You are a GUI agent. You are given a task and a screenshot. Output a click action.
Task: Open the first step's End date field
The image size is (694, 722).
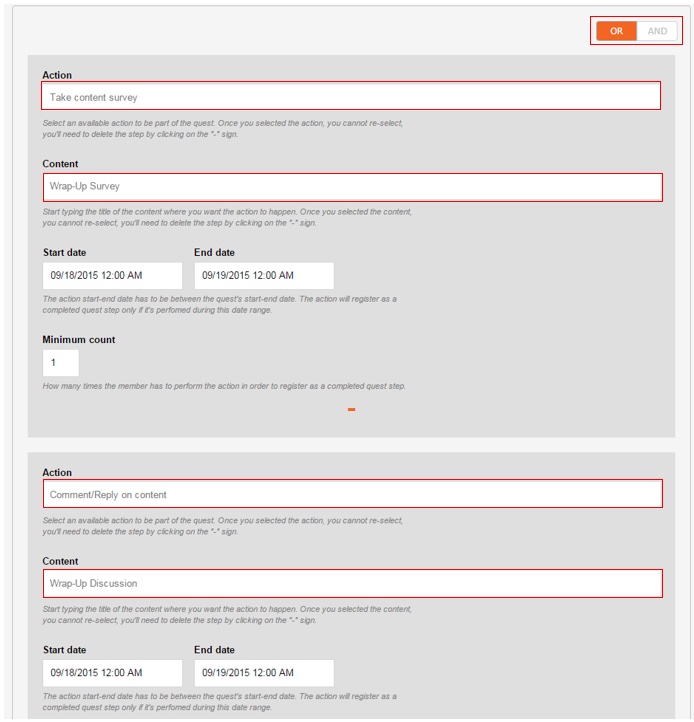pos(264,275)
